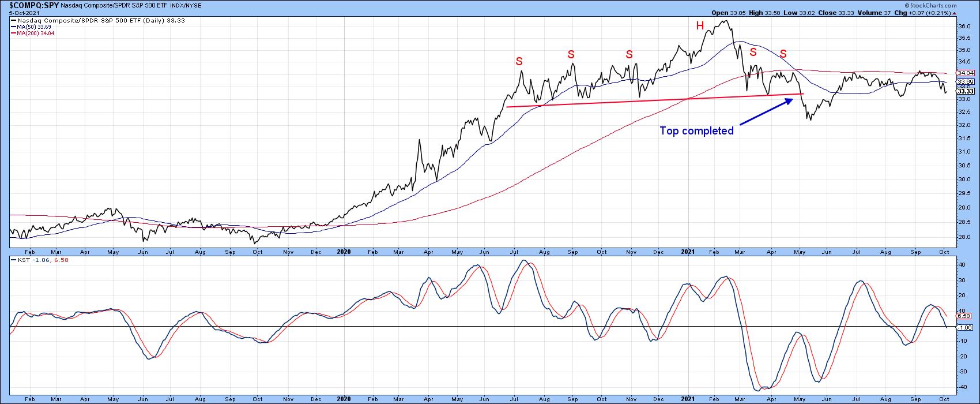Image resolution: width=980 pixels, height=404 pixels.
Task: Click the Volume 37 header value
Action: [x=873, y=13]
